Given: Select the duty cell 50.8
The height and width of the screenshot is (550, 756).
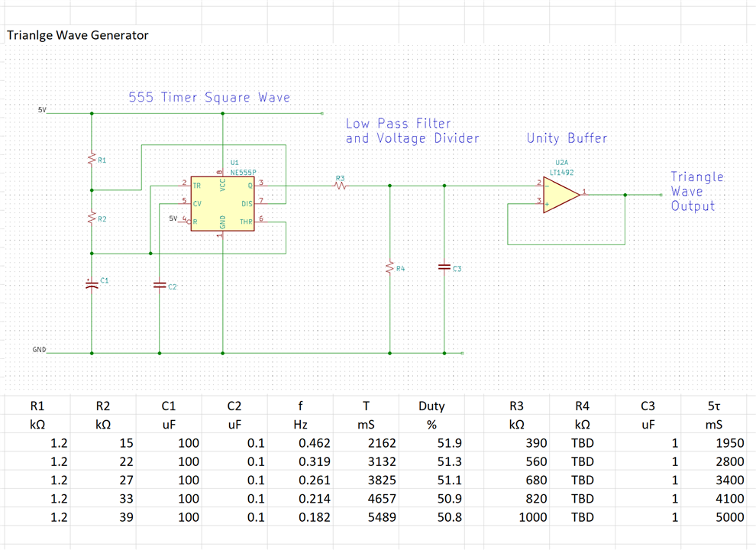Looking at the screenshot, I should (431, 516).
